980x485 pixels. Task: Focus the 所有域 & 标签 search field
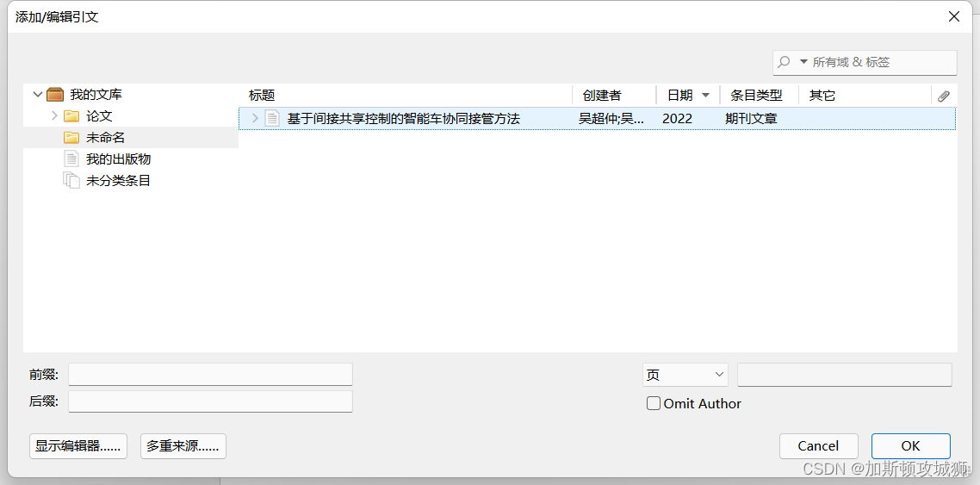click(x=865, y=63)
